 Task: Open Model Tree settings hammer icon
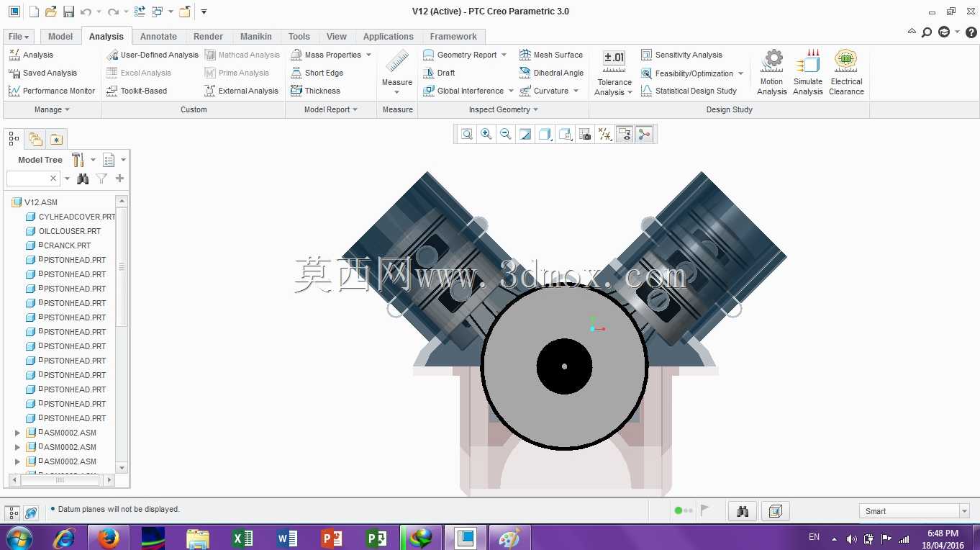pyautogui.click(x=78, y=160)
